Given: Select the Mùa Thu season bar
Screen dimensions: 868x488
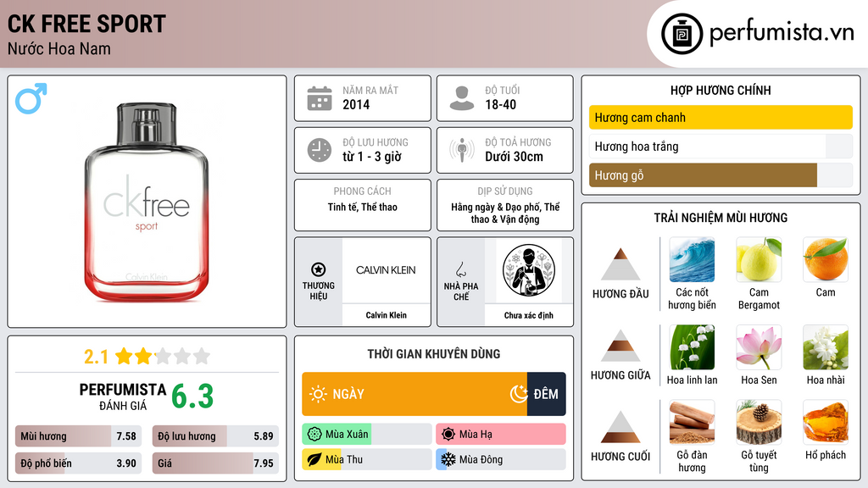Looking at the screenshot, I should (367, 460).
